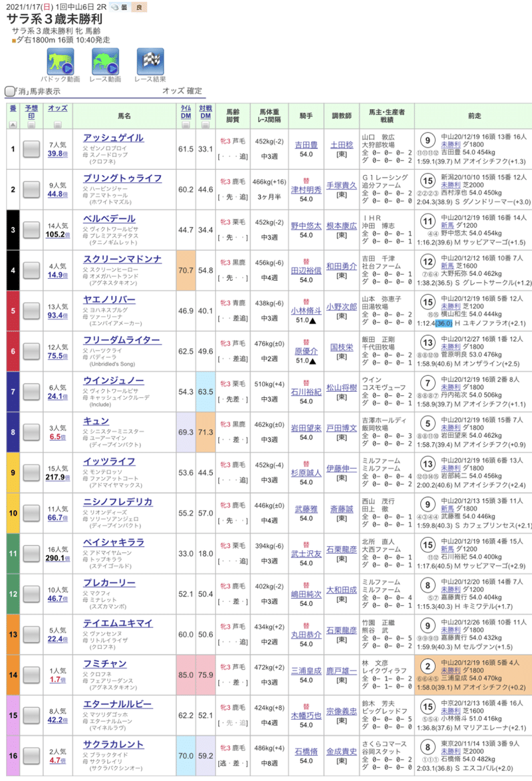Open prediction mark box for horse 16 サクラカレント
532x781 pixels.
tap(31, 756)
